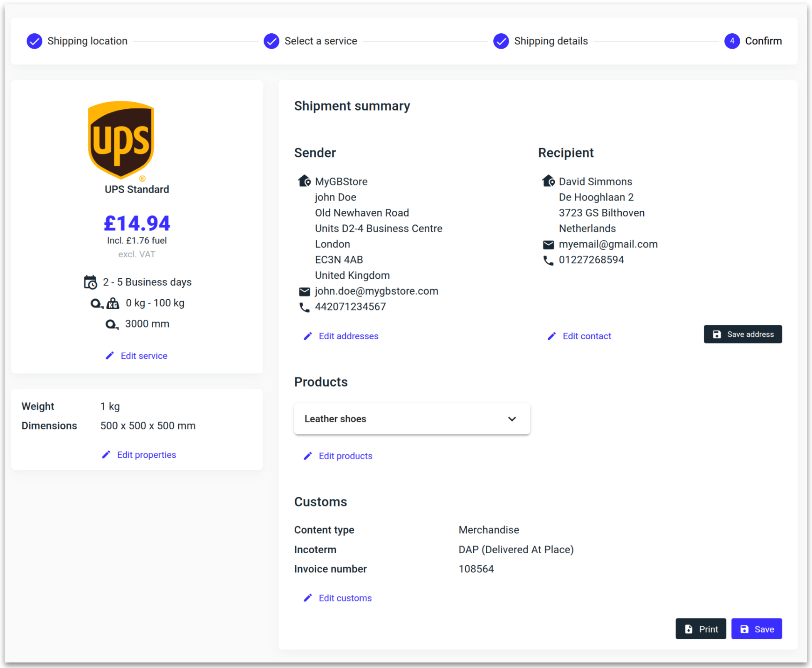Click the weight limit icon
This screenshot has height=668, width=812.
coord(113,303)
